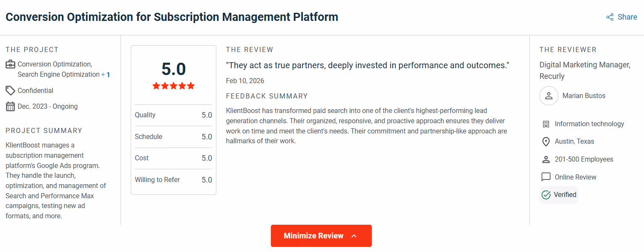Image resolution: width=644 pixels, height=252 pixels.
Task: Click the Minimize Review button
Action: [321, 236]
